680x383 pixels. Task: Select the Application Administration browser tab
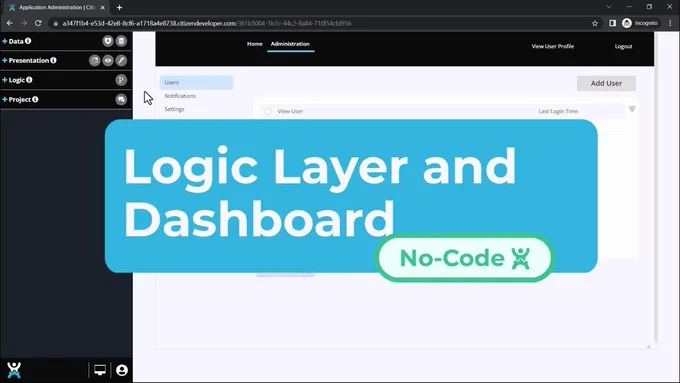(x=57, y=7)
